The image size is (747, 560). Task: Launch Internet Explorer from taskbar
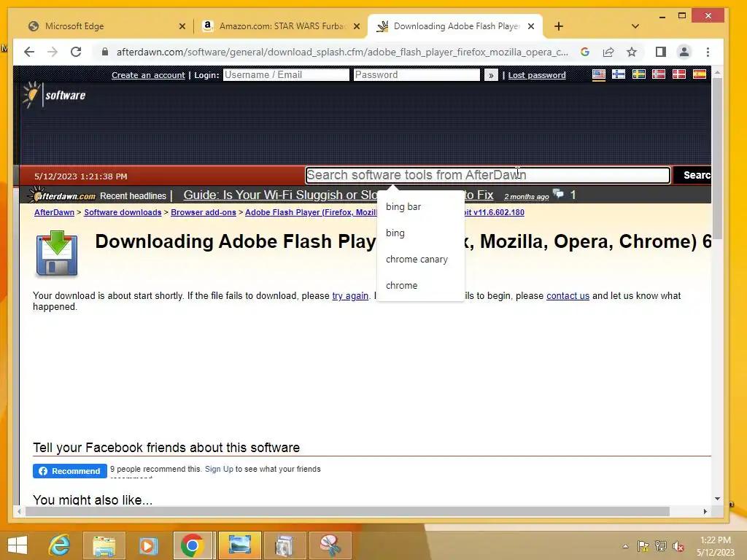click(60, 545)
